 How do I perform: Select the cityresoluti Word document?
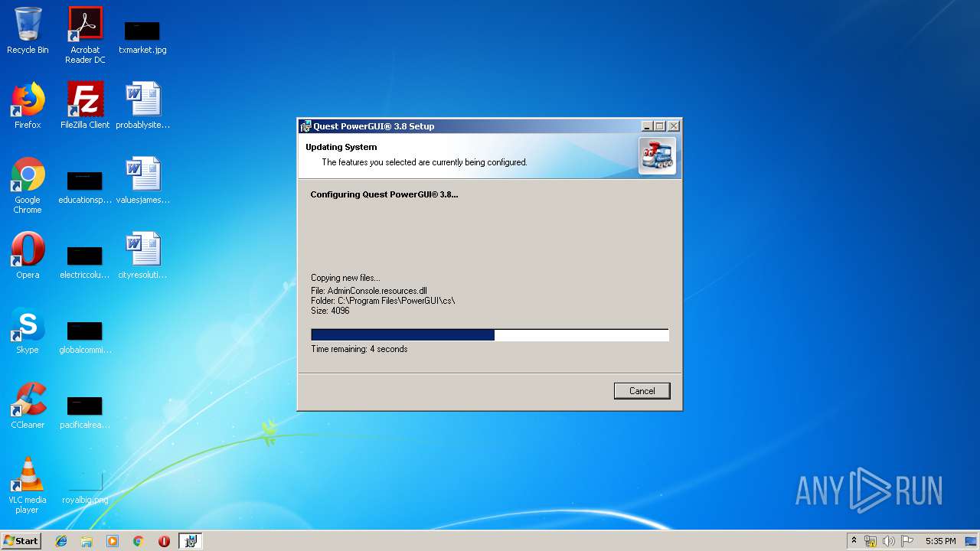pos(142,256)
